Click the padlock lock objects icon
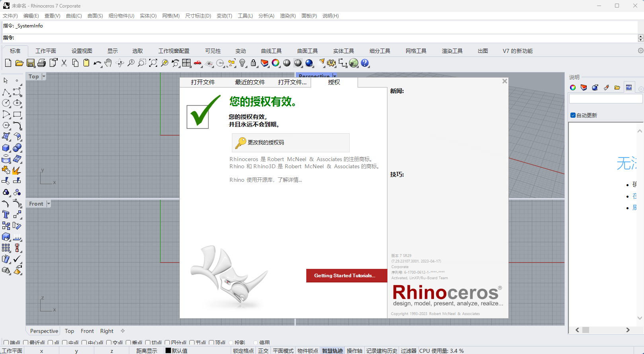This screenshot has height=354, width=644. point(253,63)
